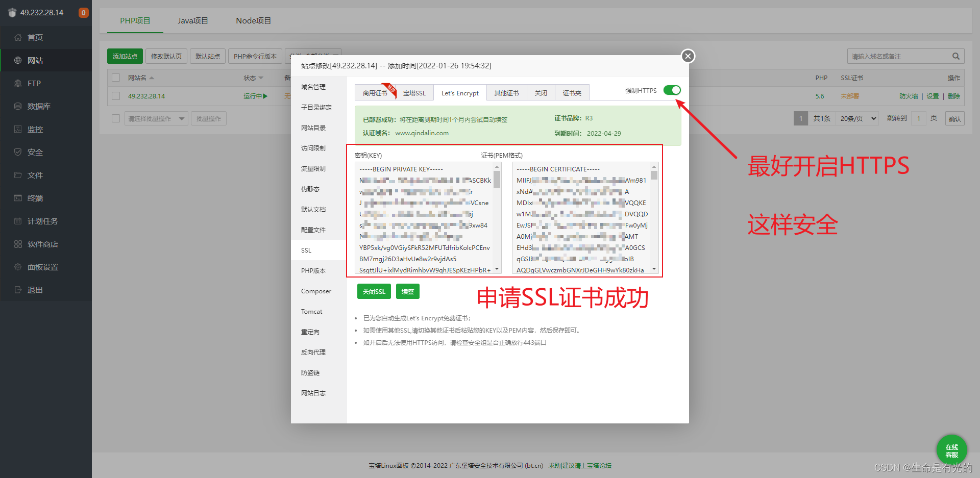Click the PHP命令行版本 button
The image size is (980, 478).
[255, 56]
